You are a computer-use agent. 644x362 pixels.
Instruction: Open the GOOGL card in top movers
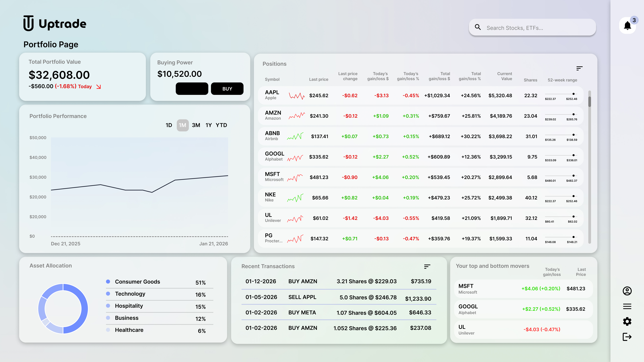pyautogui.click(x=523, y=309)
